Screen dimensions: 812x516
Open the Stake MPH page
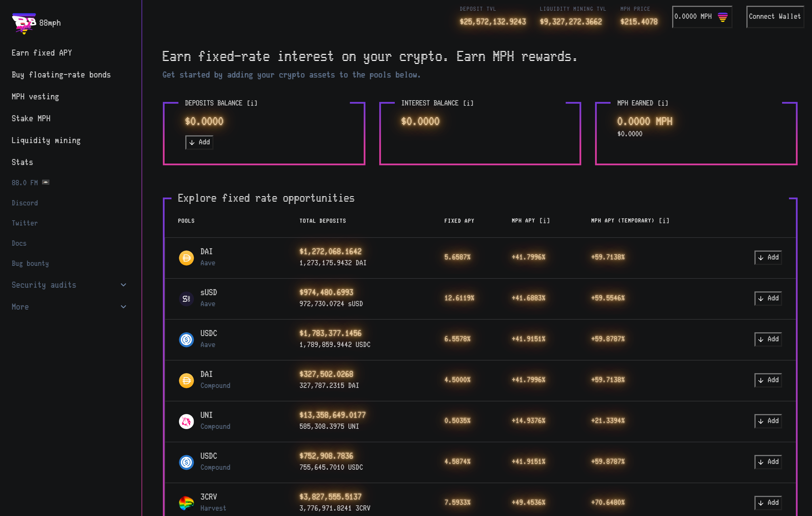[x=31, y=118]
